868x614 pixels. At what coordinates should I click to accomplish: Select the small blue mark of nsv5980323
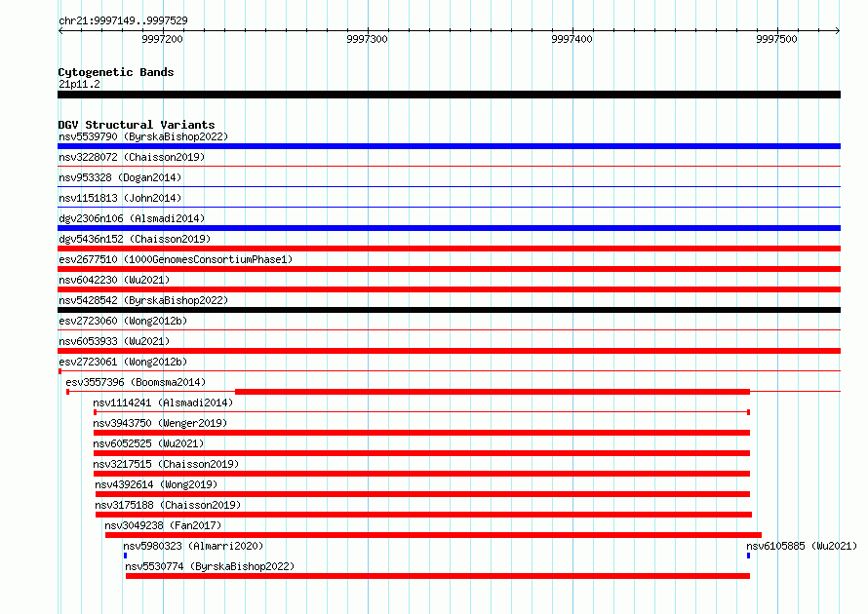(125, 556)
